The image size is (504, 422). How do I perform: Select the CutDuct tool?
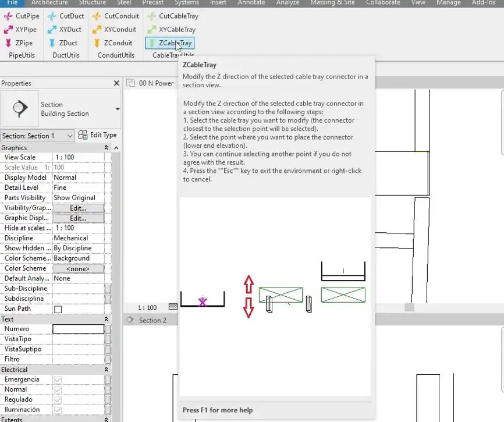click(x=66, y=16)
